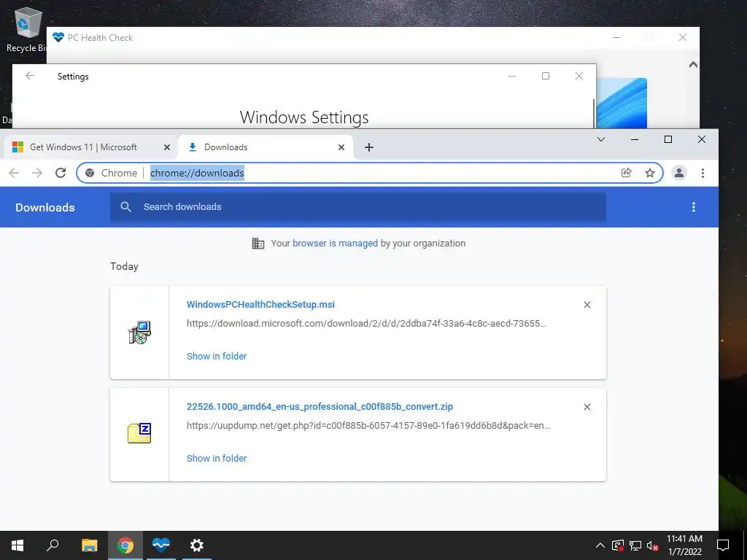Click the Search downloads field
The image size is (747, 560).
(357, 206)
